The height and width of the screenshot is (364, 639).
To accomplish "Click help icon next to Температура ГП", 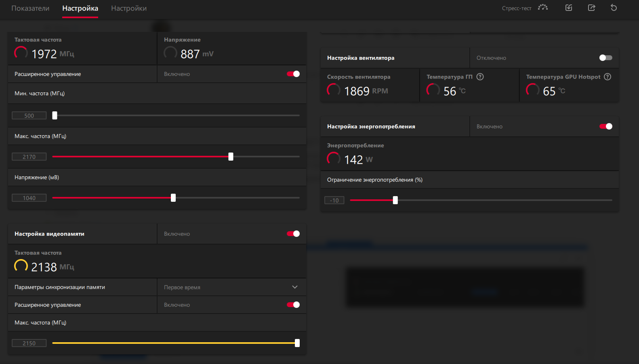I will point(480,77).
